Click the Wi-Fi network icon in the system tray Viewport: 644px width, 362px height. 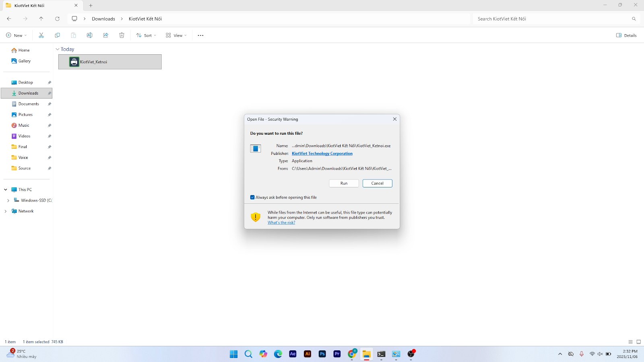(592, 354)
